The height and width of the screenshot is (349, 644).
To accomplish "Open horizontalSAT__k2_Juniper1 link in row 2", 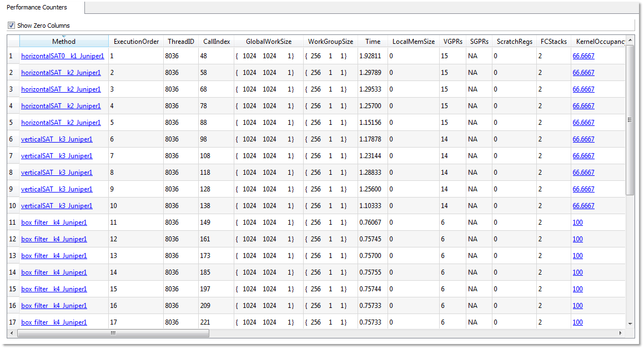I will (x=61, y=73).
